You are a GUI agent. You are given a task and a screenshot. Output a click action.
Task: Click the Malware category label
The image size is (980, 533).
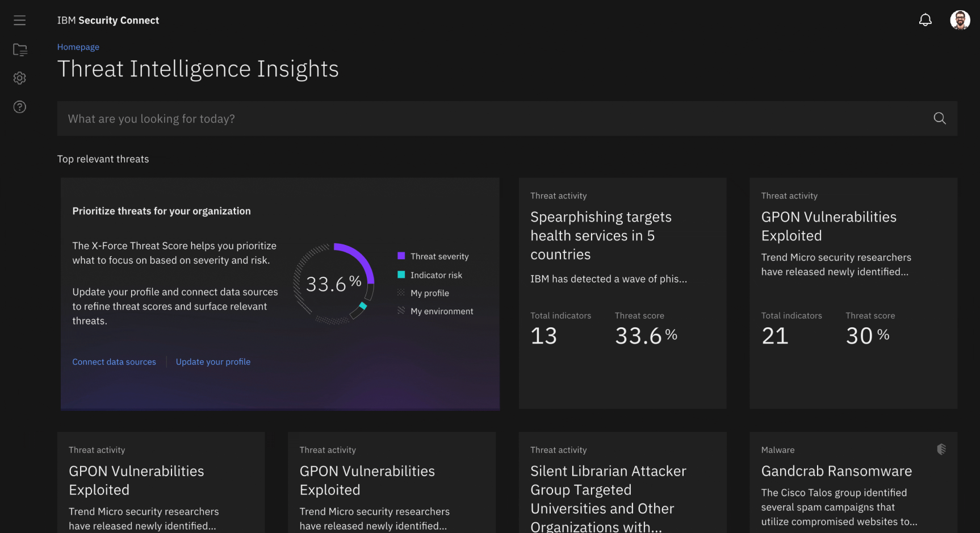coord(778,450)
